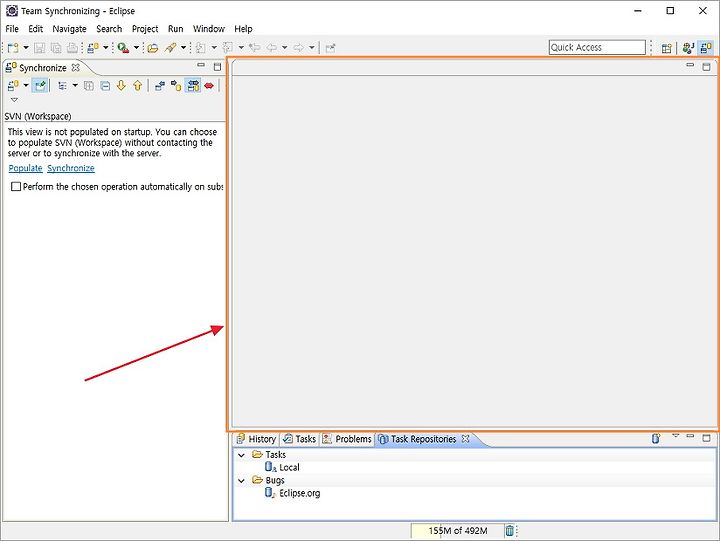Toggle the red Conflicts Mode icon

[x=209, y=85]
